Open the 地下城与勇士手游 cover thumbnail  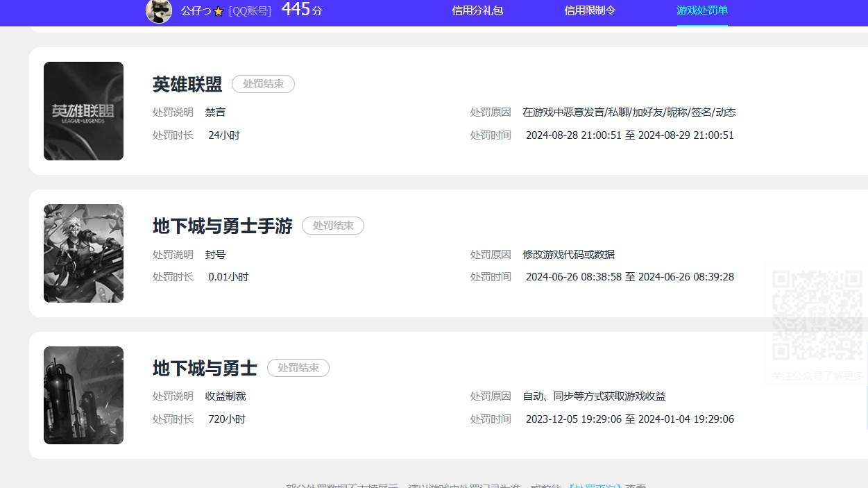[x=83, y=253]
